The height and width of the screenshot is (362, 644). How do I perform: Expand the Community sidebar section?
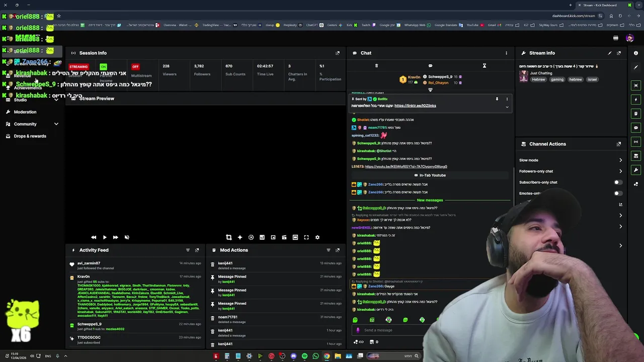click(56, 124)
